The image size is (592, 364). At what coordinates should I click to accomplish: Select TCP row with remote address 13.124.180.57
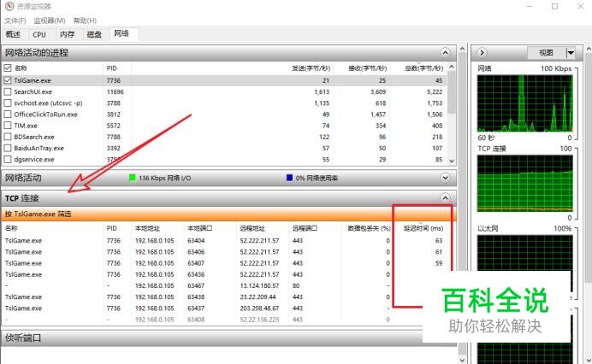(x=224, y=286)
